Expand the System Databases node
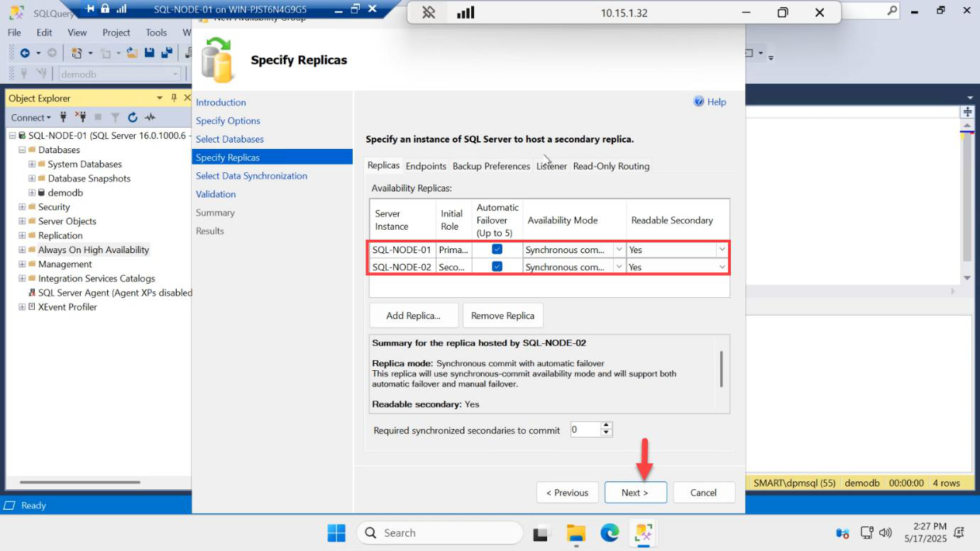This screenshot has width=980, height=551. pyautogui.click(x=32, y=164)
